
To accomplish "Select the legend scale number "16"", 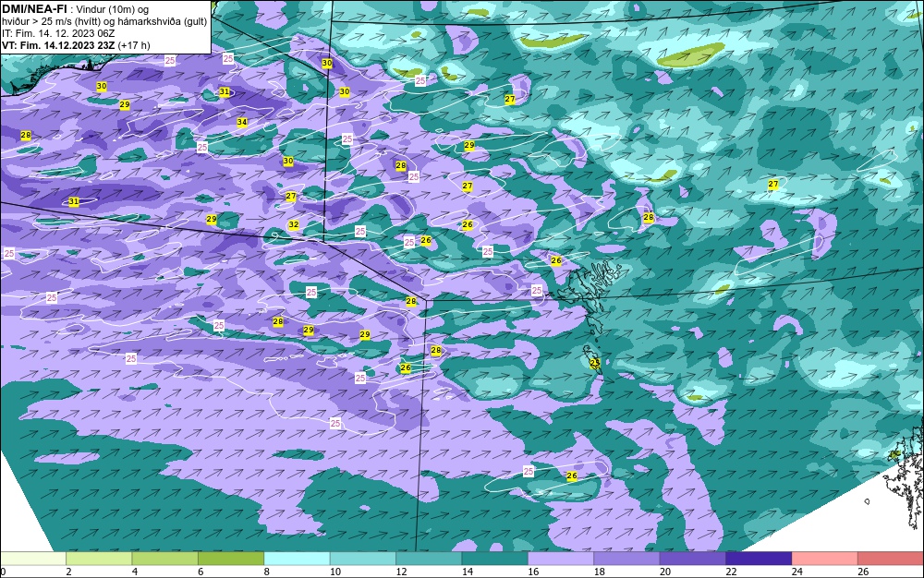I will 533,572.
